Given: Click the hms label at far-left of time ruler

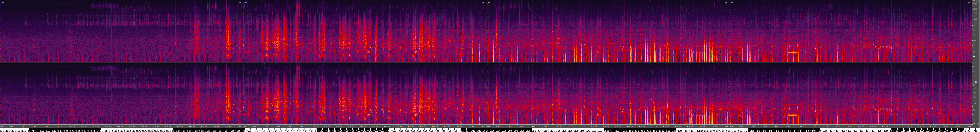Looking at the screenshot, I should [2, 126].
